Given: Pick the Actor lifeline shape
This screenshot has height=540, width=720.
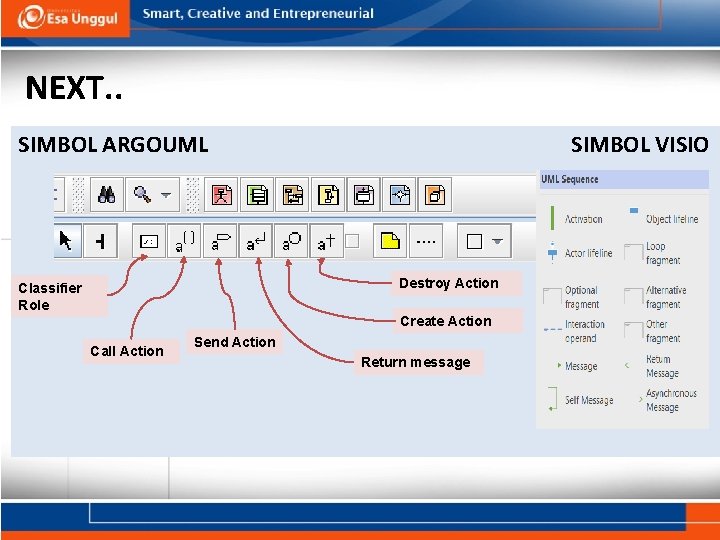Looking at the screenshot, I should pyautogui.click(x=581, y=253).
